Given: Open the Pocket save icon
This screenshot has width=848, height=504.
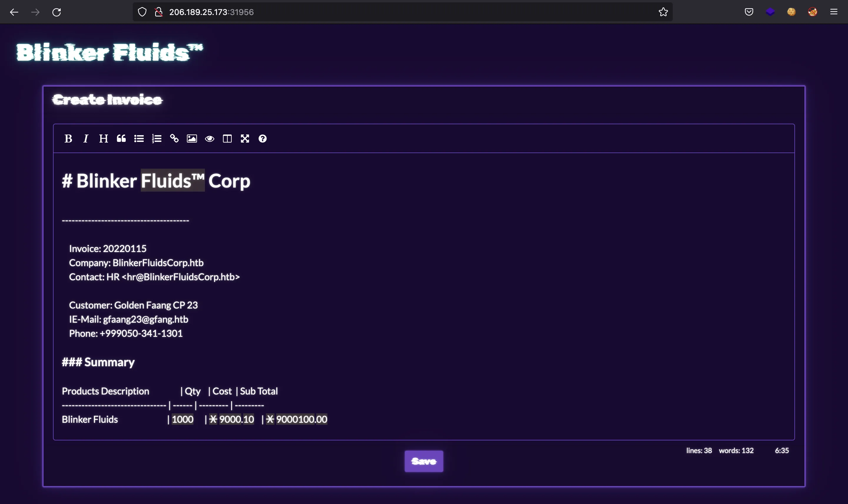Looking at the screenshot, I should click(x=749, y=12).
